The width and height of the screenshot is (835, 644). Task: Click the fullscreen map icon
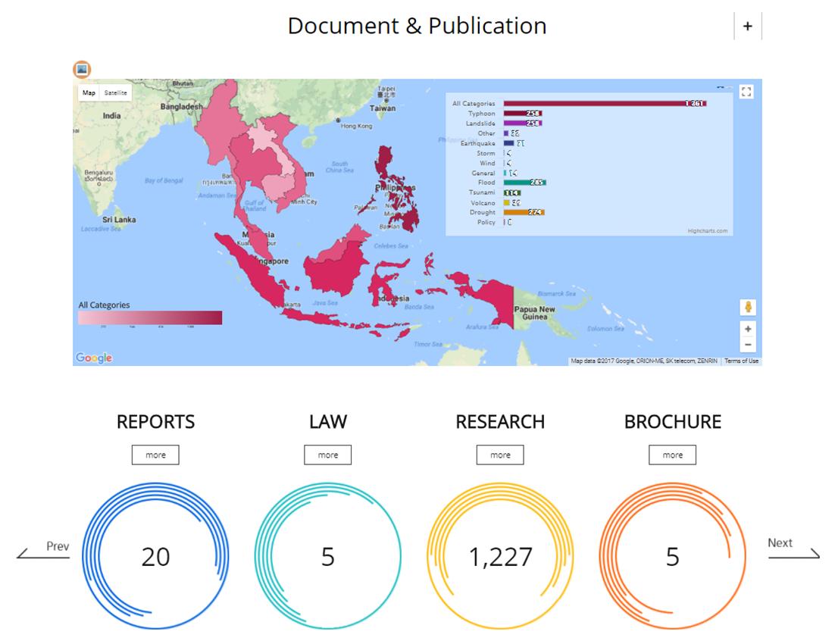[x=746, y=92]
